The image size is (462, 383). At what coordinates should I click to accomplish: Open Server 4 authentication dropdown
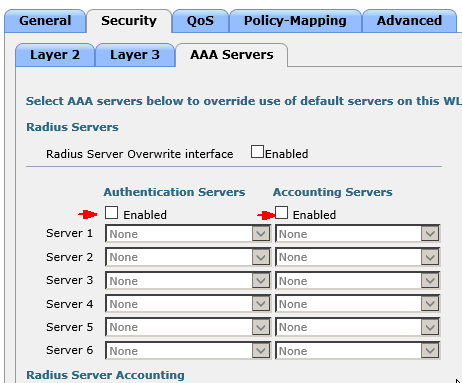[x=188, y=304]
